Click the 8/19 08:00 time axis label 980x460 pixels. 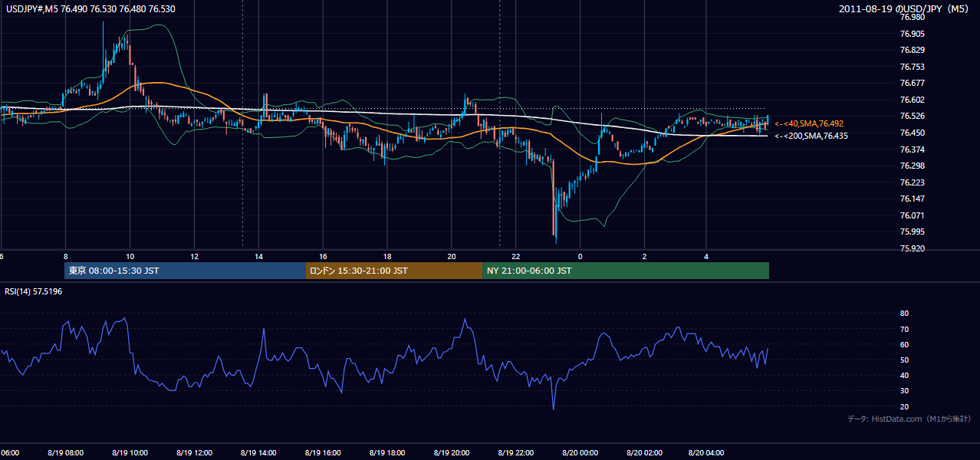pyautogui.click(x=66, y=453)
